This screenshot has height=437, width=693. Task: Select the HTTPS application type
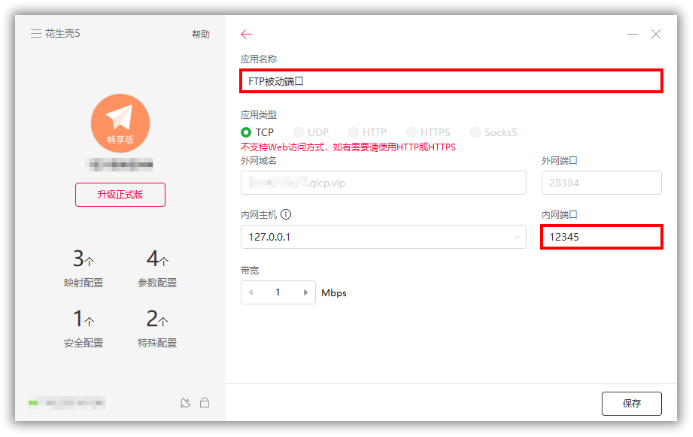tap(411, 132)
